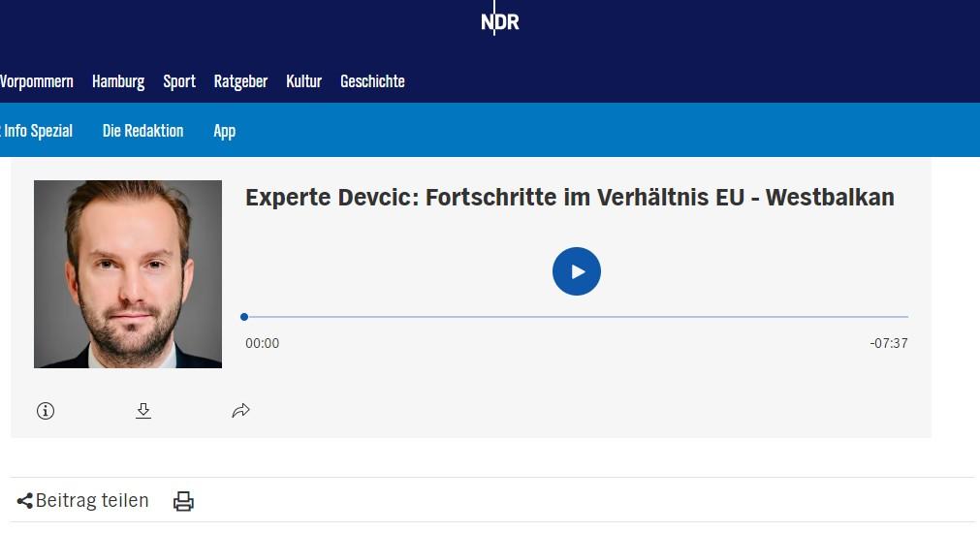Open the Ratgeber section
The height and width of the screenshot is (533, 980).
[240, 81]
